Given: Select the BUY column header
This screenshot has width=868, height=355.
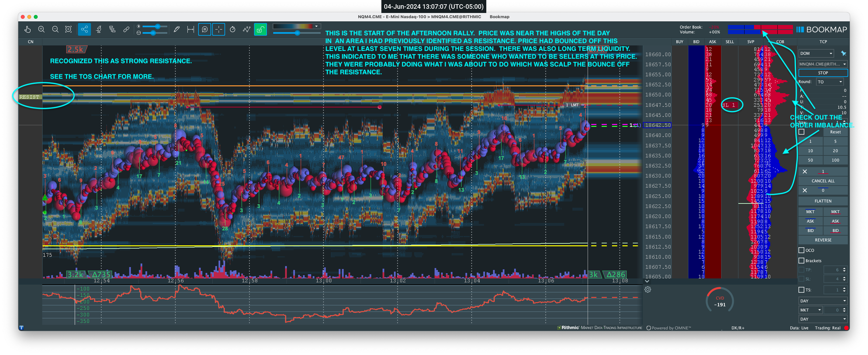Looking at the screenshot, I should tap(680, 42).
